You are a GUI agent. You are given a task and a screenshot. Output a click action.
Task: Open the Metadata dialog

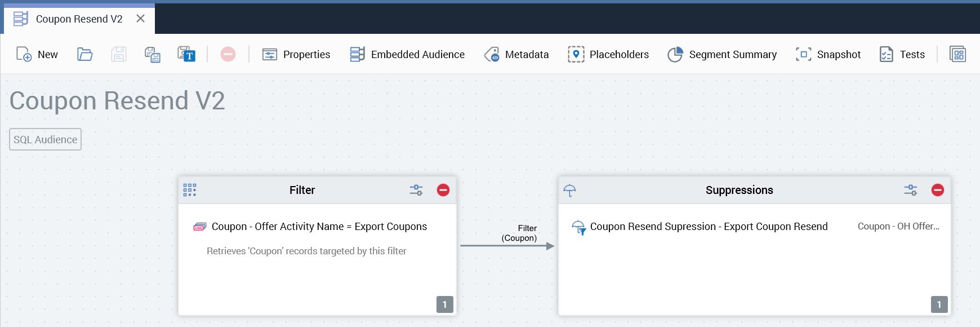(x=516, y=54)
